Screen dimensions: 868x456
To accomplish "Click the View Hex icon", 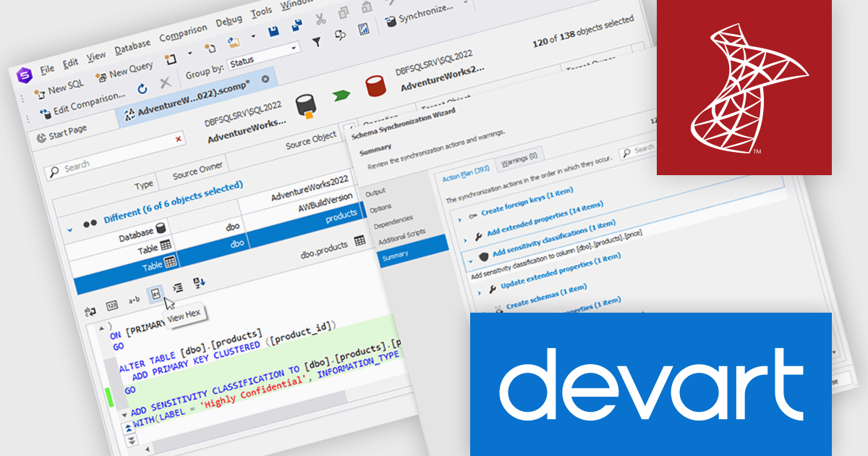I will click(156, 294).
